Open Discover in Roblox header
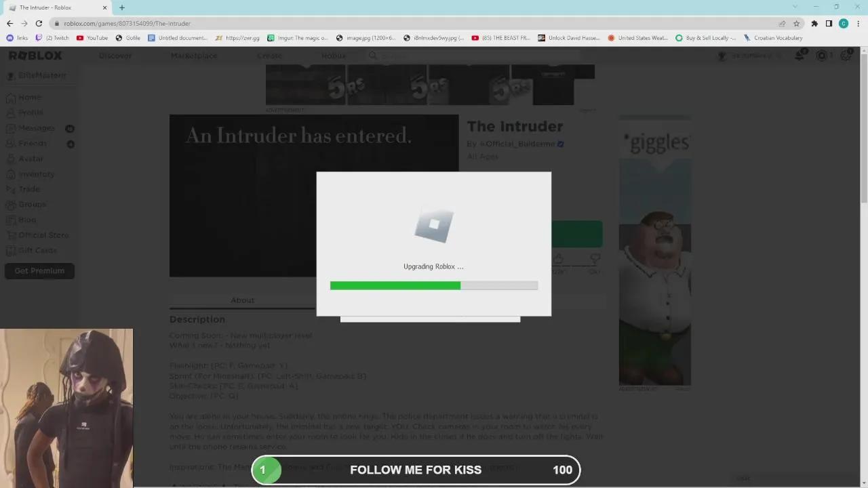The image size is (868, 488). pos(115,56)
